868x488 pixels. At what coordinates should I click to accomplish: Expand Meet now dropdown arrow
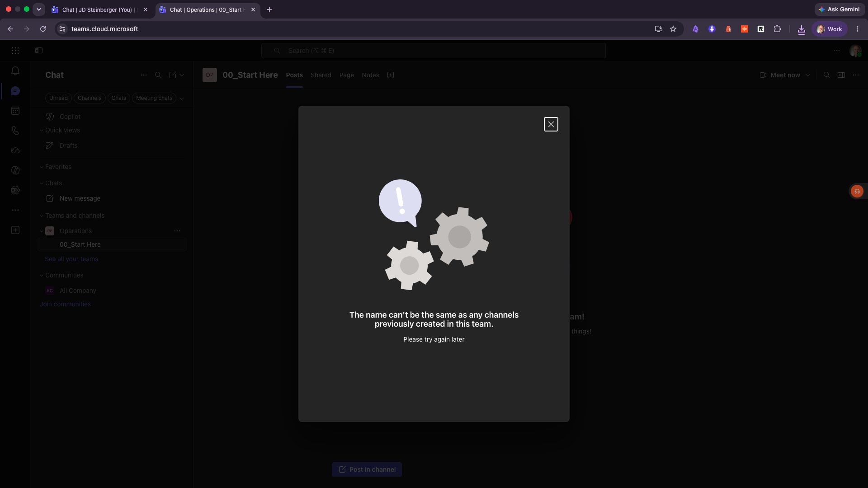808,75
